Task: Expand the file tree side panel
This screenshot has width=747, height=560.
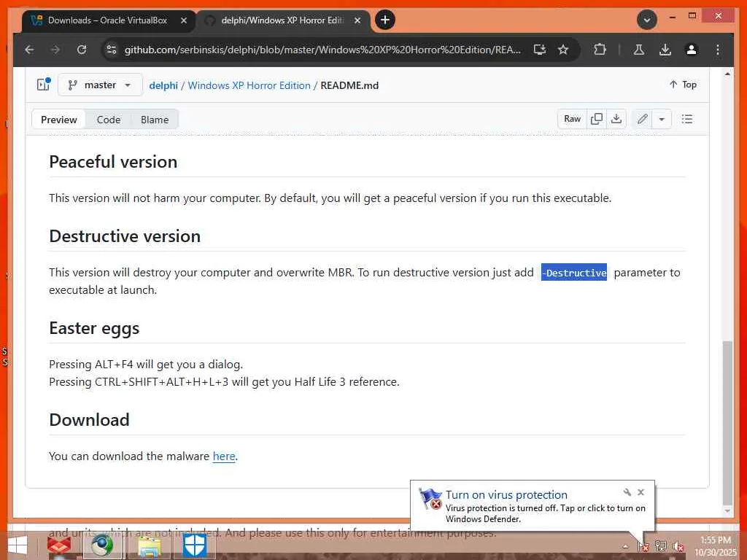Action: [43, 85]
